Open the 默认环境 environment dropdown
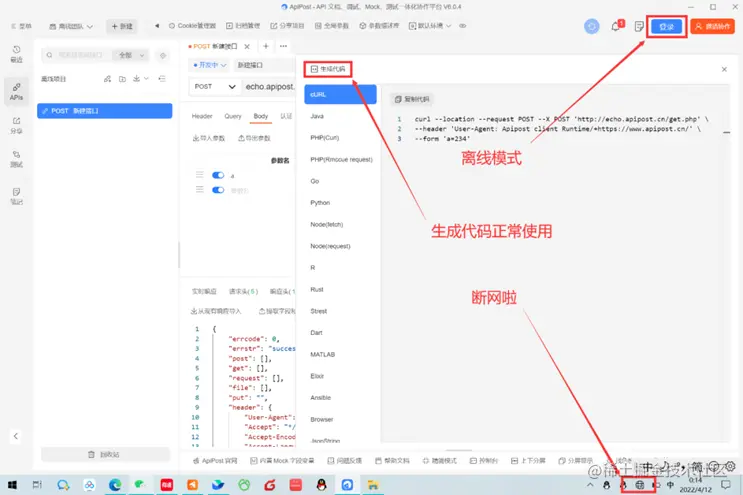Image resolution: width=743 pixels, height=495 pixels. click(430, 26)
